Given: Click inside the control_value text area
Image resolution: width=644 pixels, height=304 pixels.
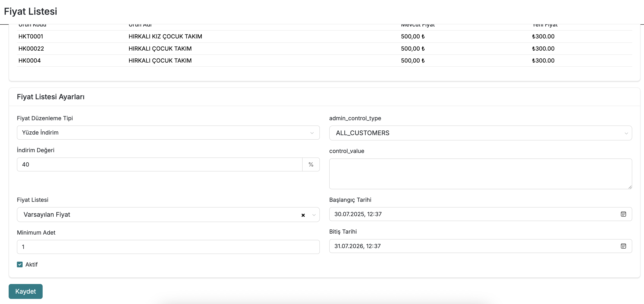Looking at the screenshot, I should pyautogui.click(x=480, y=174).
